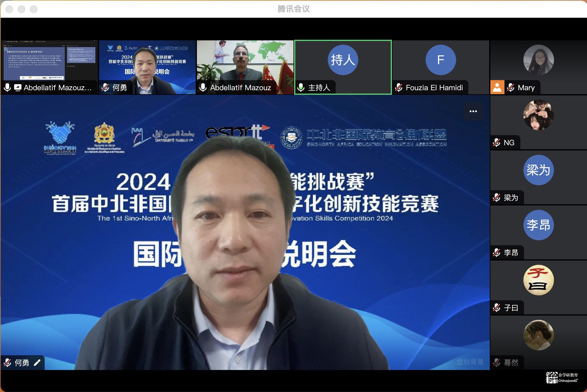Click the Mary profile avatar
This screenshot has height=392, width=587.
coord(538,60)
